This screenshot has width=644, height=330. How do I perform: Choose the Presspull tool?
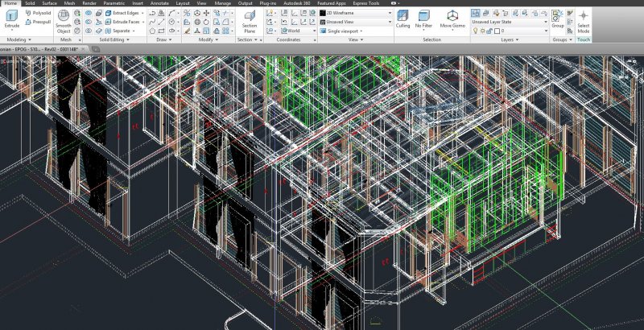pos(38,22)
